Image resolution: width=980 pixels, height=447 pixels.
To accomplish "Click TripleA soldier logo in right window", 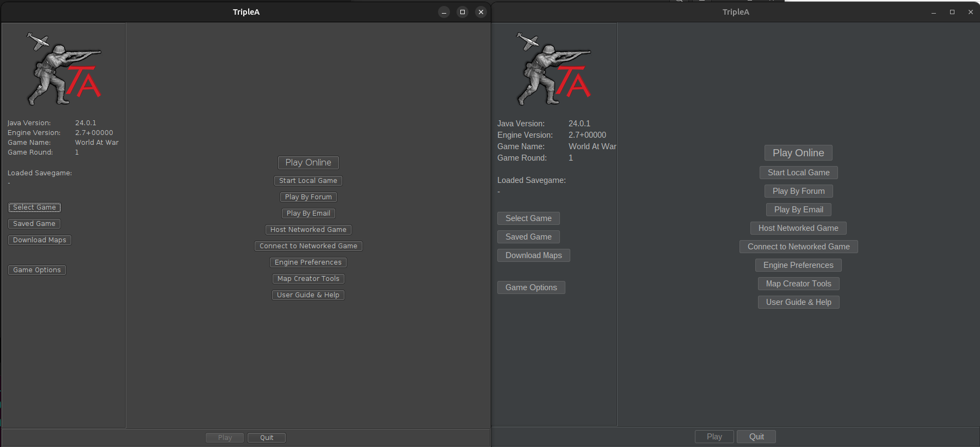I will pos(553,69).
